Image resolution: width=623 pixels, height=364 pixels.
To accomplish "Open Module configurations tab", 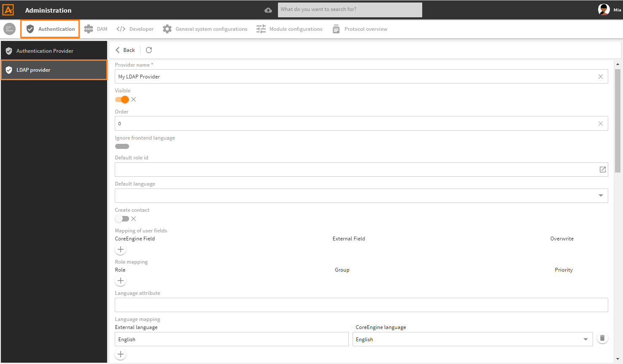I will click(289, 29).
